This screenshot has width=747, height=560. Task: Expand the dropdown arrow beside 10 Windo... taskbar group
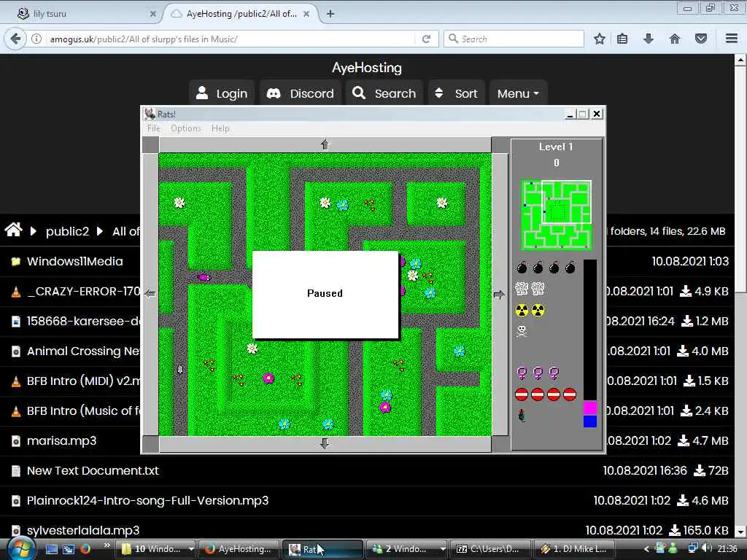point(191,548)
